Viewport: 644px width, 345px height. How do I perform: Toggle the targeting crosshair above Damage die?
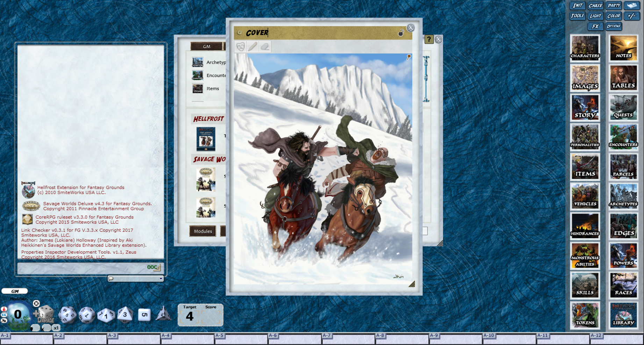[36, 303]
